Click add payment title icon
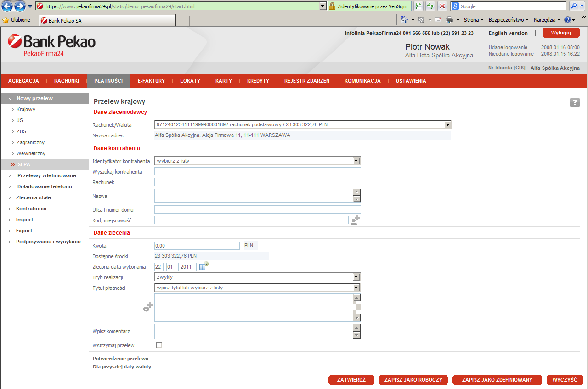Screen dimensions: 588x389 (148, 307)
